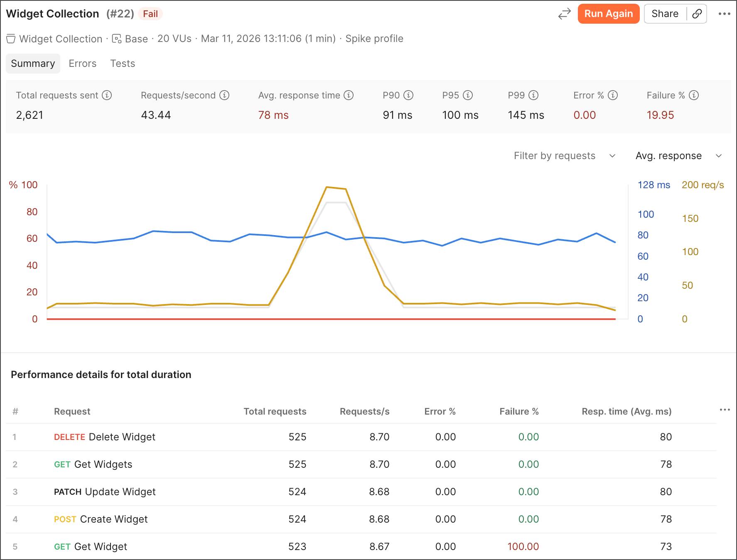The image size is (737, 560).
Task: Click the copy link icon beside Share
Action: pos(697,14)
